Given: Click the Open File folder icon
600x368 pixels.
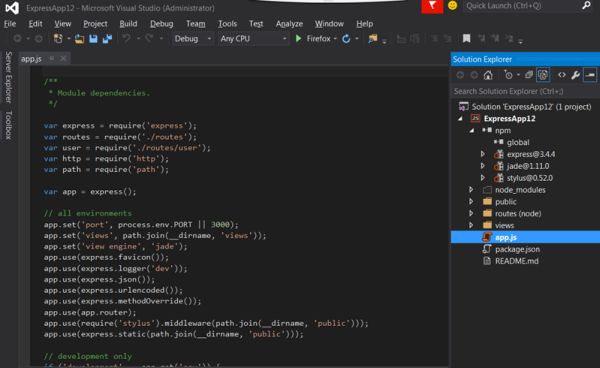Looking at the screenshot, I should pos(79,39).
